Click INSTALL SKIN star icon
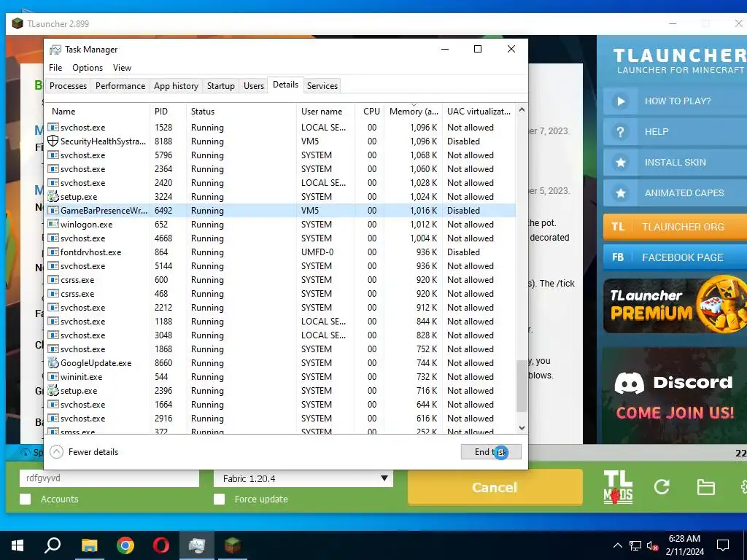 [x=621, y=163]
